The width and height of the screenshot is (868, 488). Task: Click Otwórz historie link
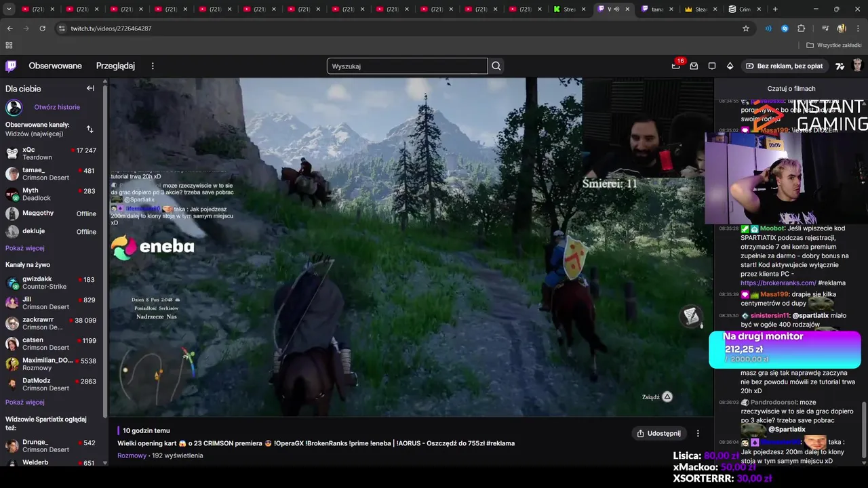[57, 107]
